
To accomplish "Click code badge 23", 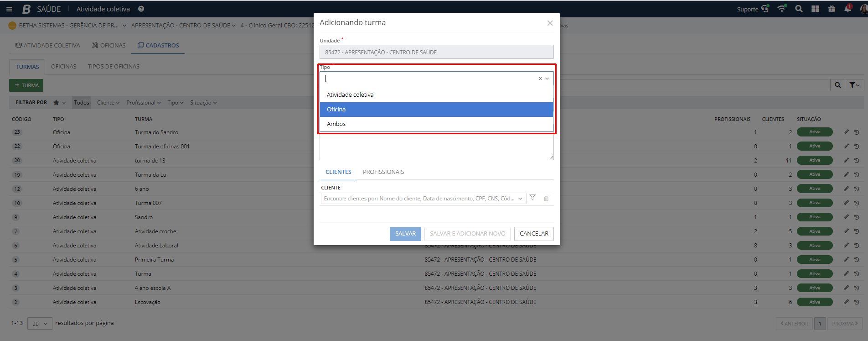I will tap(17, 132).
